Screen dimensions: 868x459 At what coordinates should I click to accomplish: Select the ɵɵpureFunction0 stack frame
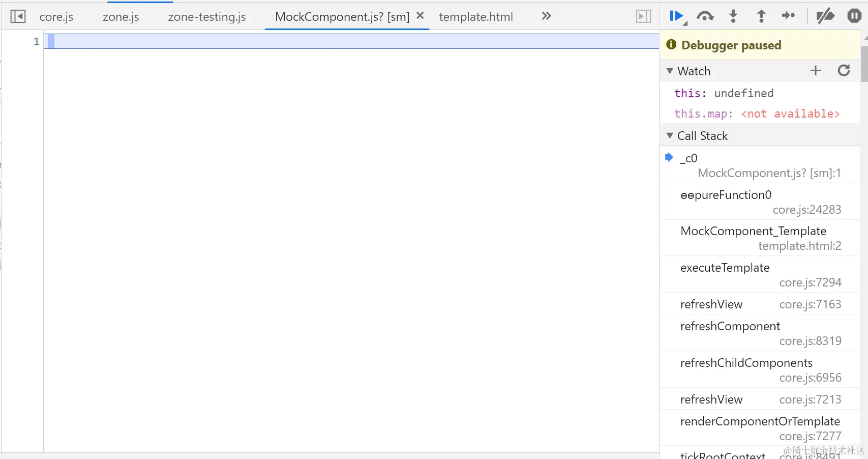click(760, 202)
